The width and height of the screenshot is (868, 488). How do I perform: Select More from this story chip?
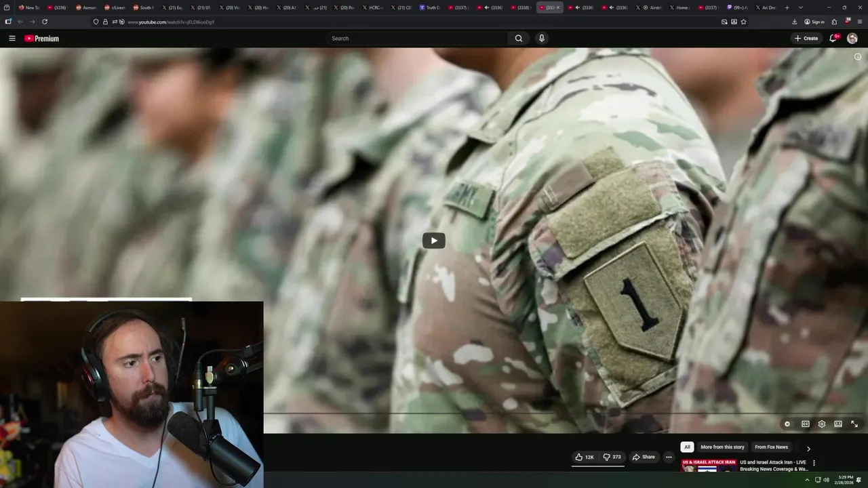[722, 447]
